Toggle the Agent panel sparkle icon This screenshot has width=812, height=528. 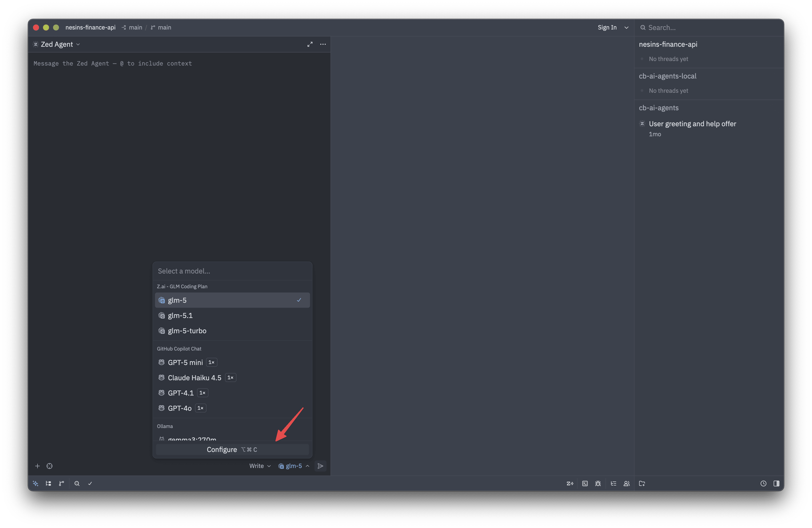pyautogui.click(x=35, y=483)
